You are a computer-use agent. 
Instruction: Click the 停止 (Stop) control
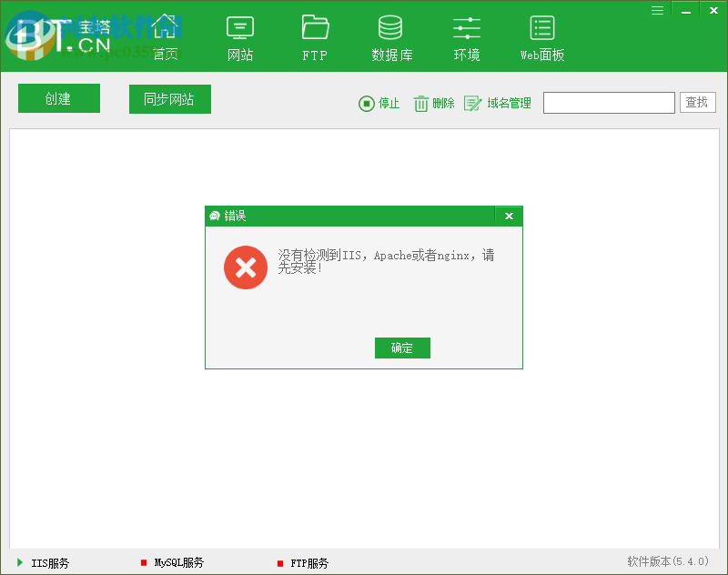click(379, 103)
